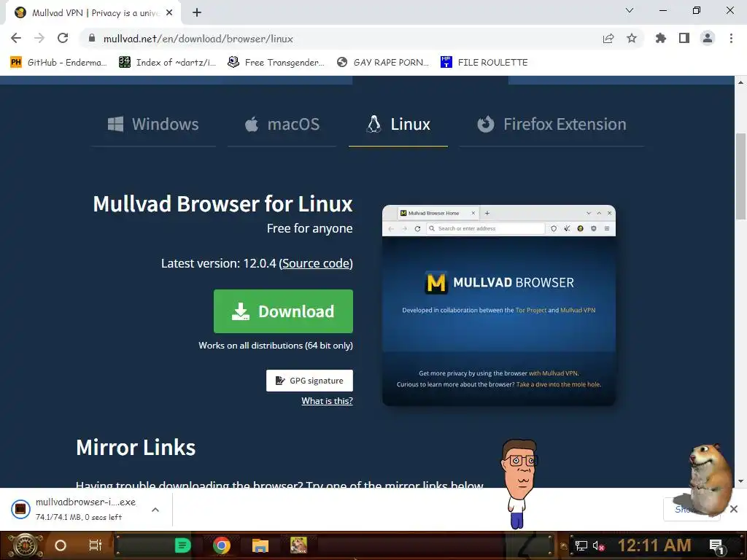Reload the Mullvad download page
The width and height of the screenshot is (747, 560).
click(63, 38)
